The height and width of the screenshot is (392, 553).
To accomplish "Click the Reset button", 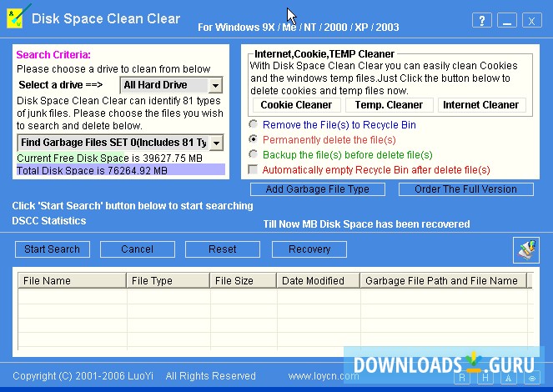I will [x=223, y=249].
